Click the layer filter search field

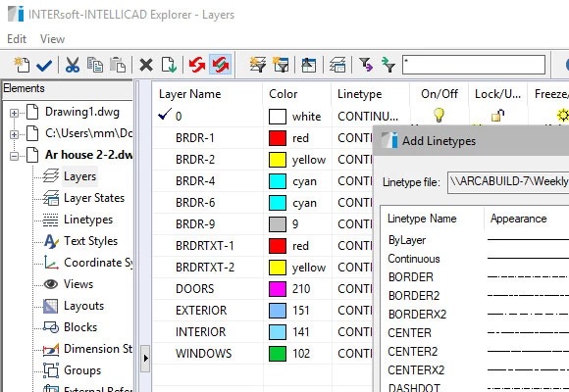pyautogui.click(x=474, y=65)
